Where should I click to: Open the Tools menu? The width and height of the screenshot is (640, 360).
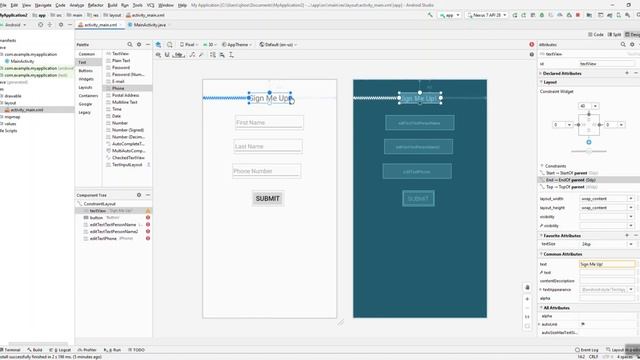coord(138,5)
